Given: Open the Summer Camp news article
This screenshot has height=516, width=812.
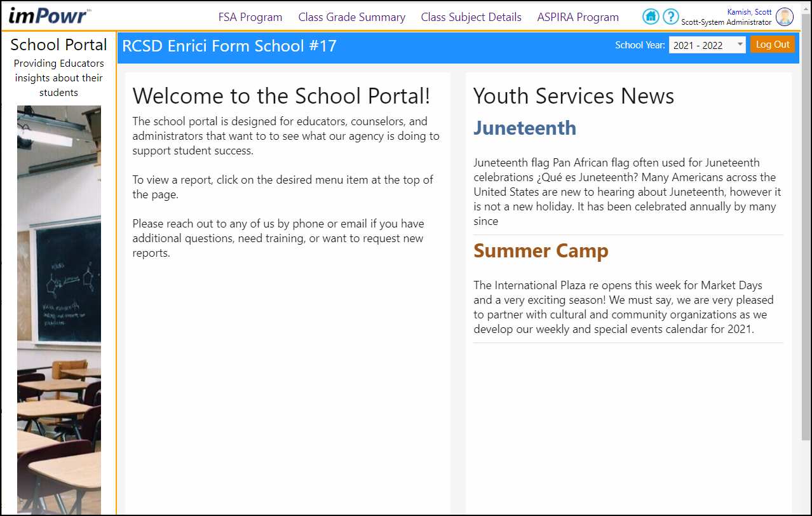Looking at the screenshot, I should click(541, 250).
